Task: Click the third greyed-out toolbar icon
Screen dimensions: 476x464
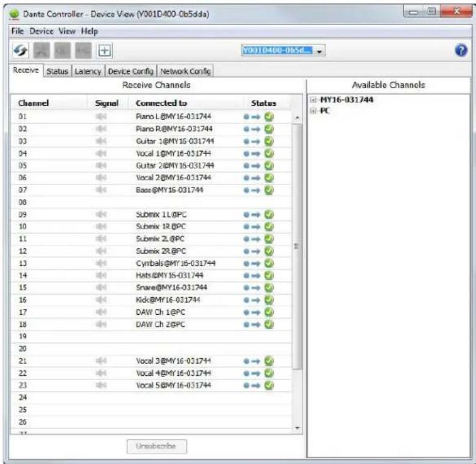Action: pyautogui.click(x=83, y=51)
